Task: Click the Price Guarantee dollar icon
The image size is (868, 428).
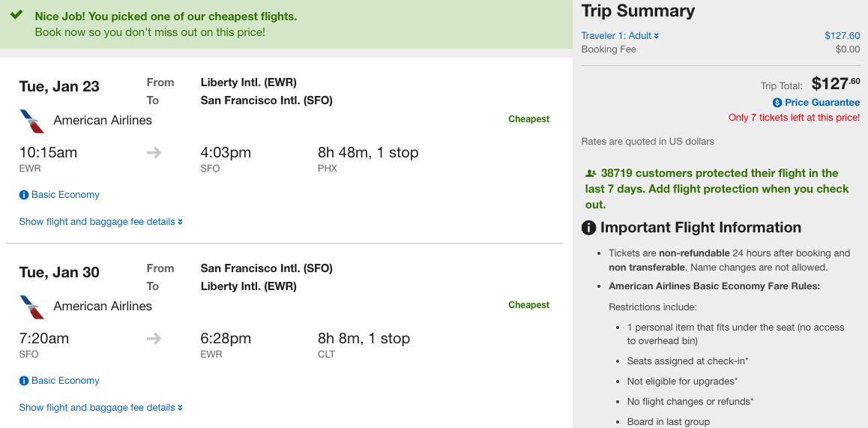Action: (x=777, y=103)
